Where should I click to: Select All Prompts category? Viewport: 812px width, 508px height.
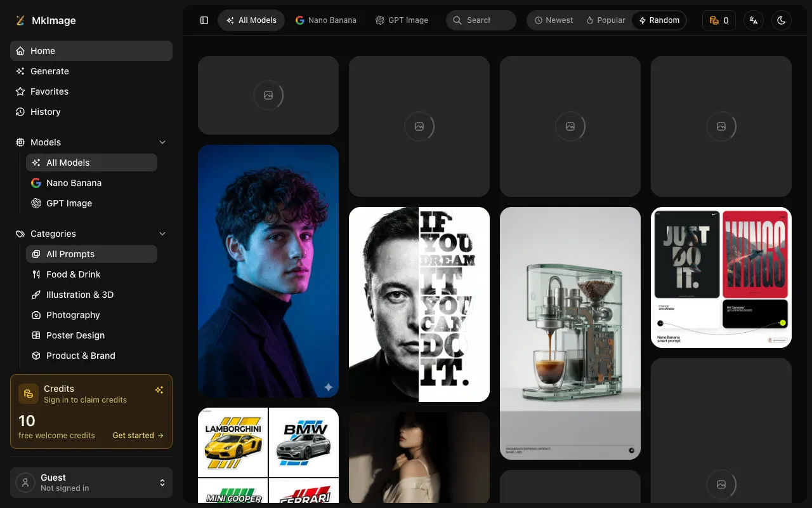point(91,254)
